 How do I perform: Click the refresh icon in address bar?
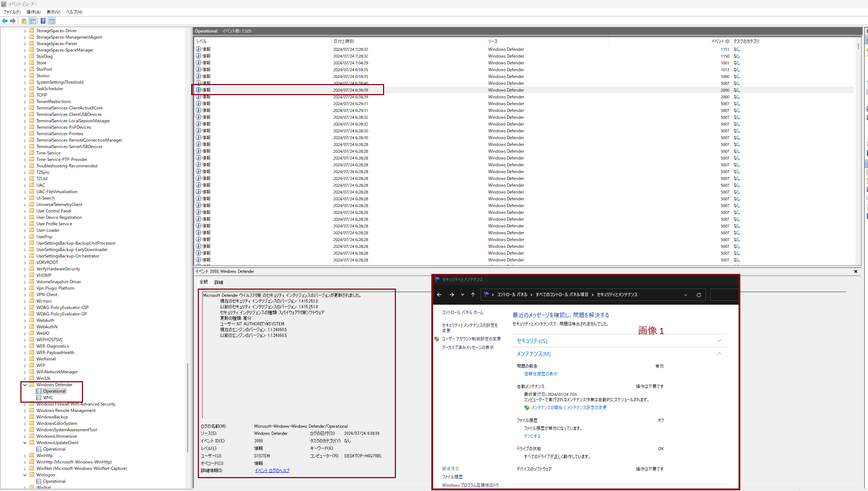698,295
